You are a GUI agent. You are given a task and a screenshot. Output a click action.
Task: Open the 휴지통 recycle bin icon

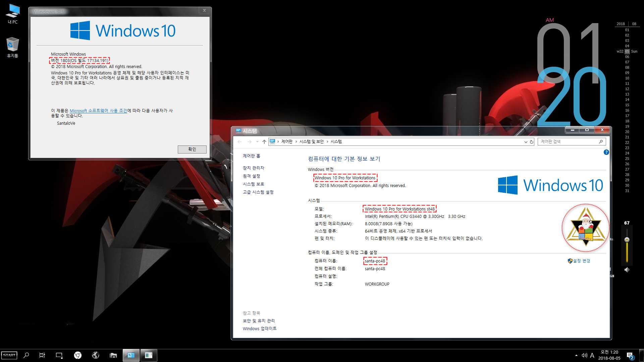[13, 47]
